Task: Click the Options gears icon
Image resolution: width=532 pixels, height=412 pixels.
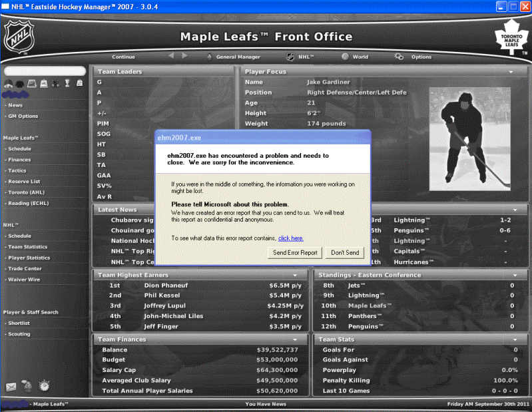Action: pyautogui.click(x=399, y=57)
